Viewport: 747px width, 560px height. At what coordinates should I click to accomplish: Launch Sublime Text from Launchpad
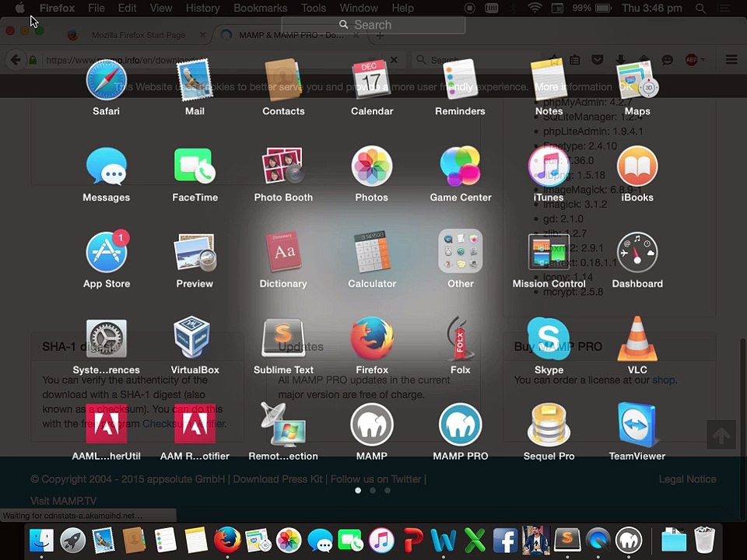click(x=283, y=339)
